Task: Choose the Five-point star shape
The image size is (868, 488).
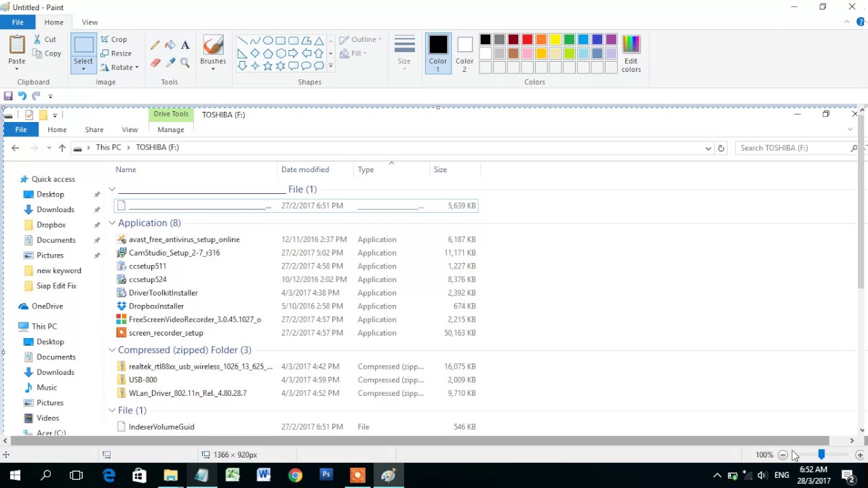Action: point(268,66)
